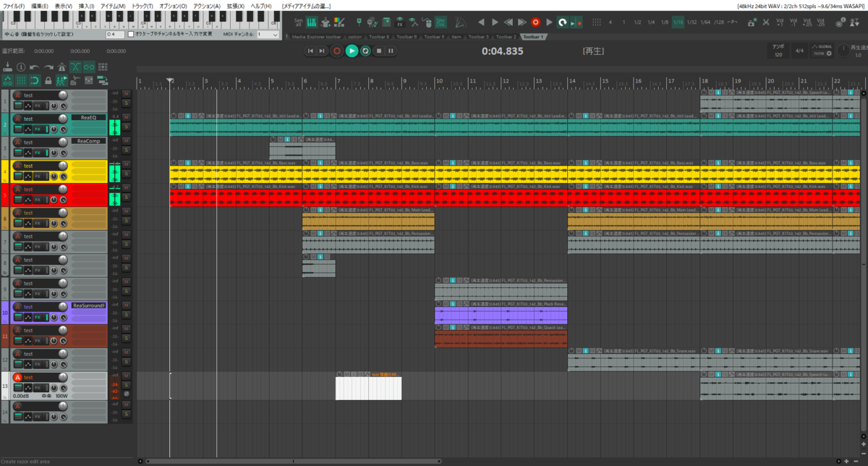Click the Vol +1 toolbar icon
Screen dimensions: 868x466
tap(780, 22)
